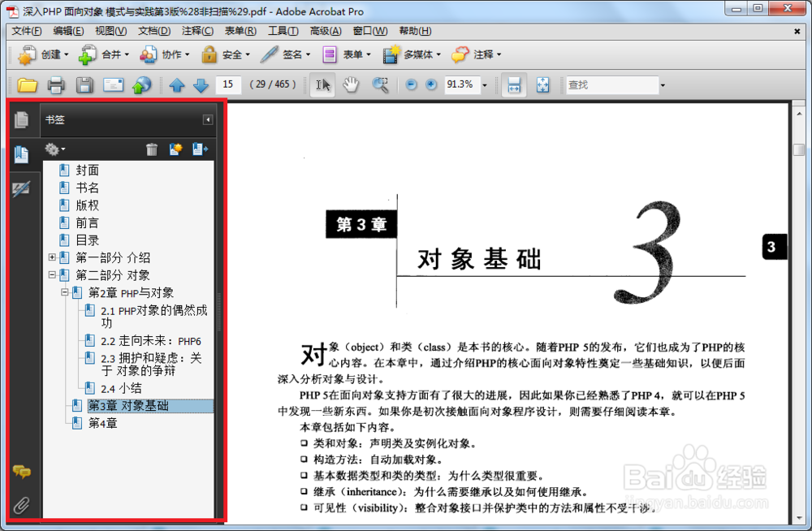This screenshot has height=531, width=812.
Task: Select the Hand tool in the toolbar
Action: click(x=352, y=84)
